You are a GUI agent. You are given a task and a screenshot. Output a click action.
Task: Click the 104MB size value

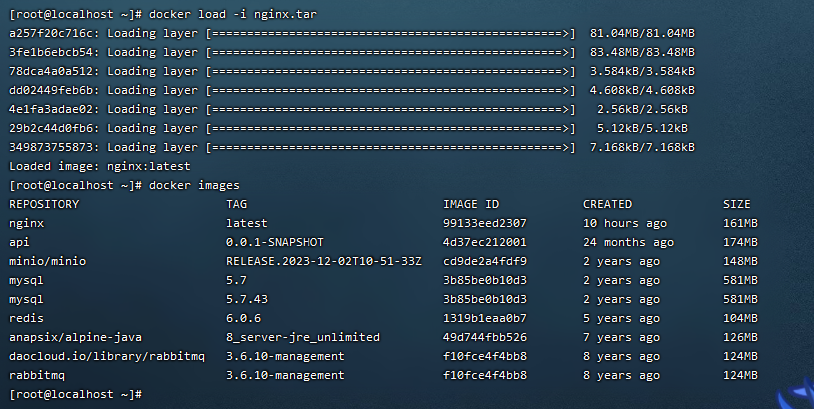(740, 318)
